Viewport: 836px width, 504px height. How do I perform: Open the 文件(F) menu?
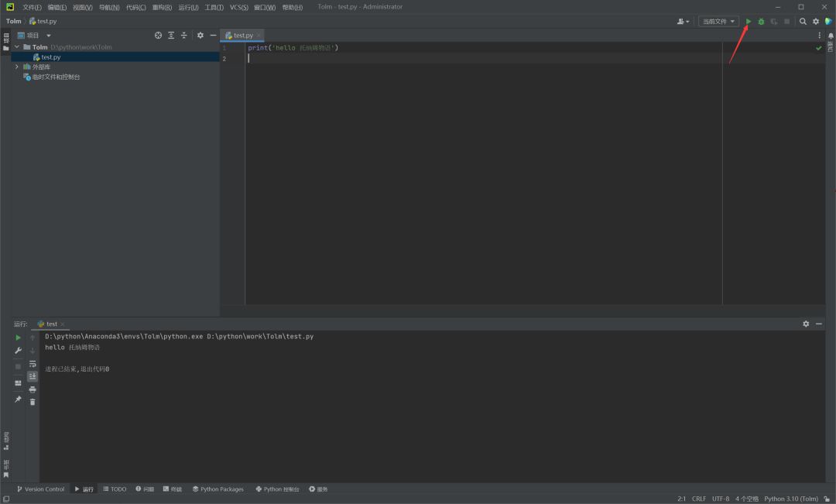(32, 7)
